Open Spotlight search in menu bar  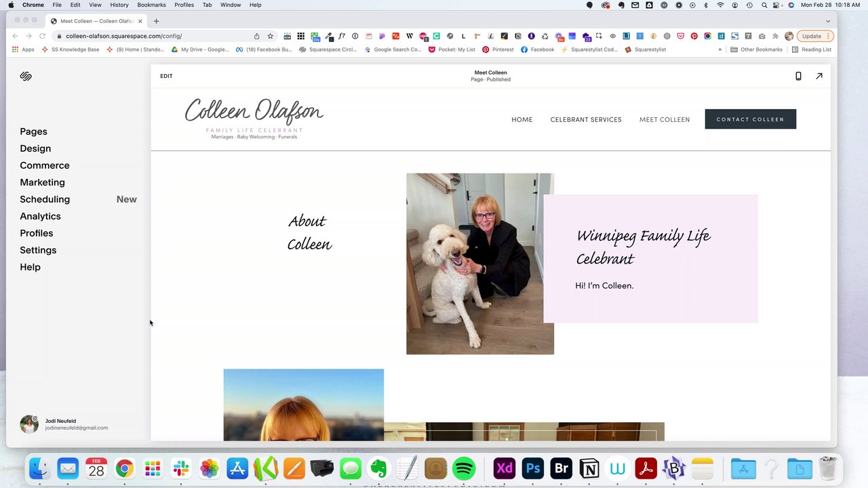coord(764,5)
